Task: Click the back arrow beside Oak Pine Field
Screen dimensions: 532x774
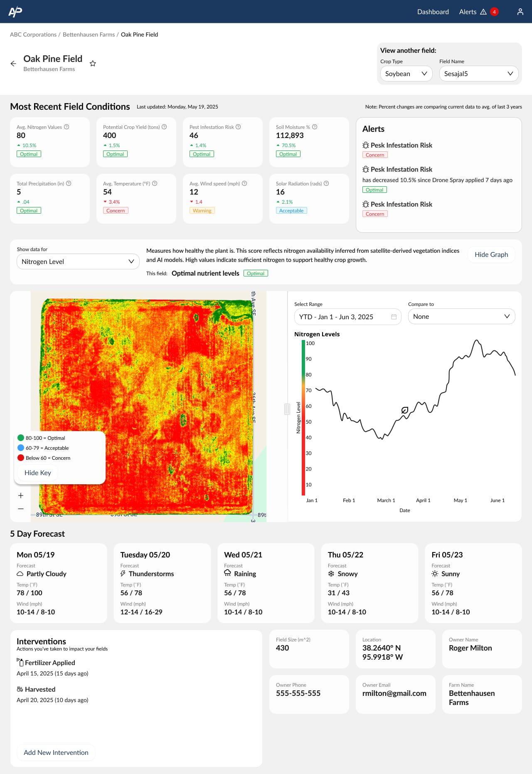Action: pyautogui.click(x=13, y=64)
